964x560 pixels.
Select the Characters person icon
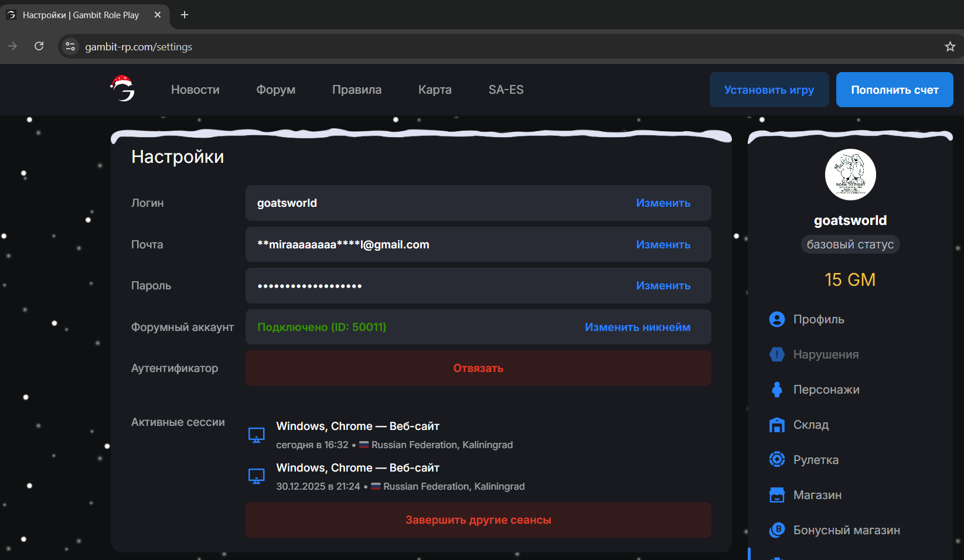(776, 390)
